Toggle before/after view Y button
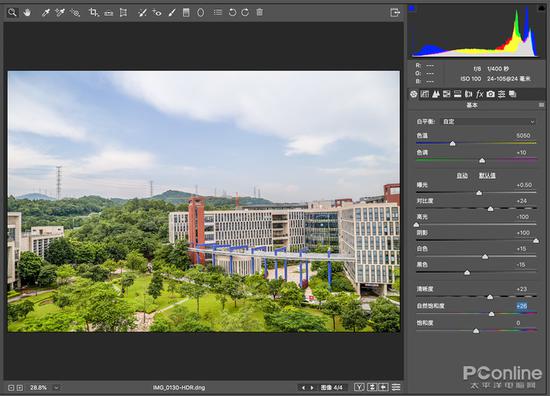 [x=359, y=387]
